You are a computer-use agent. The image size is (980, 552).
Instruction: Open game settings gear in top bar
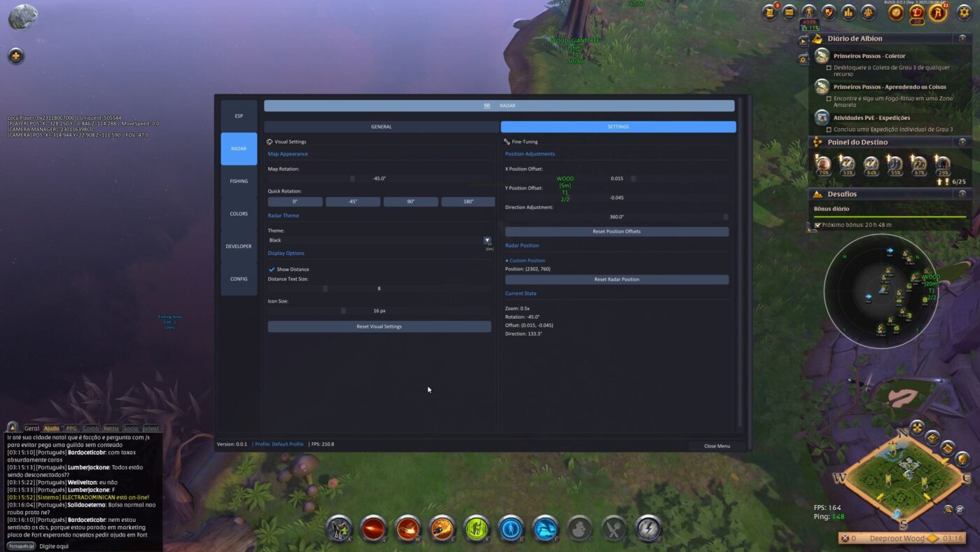(x=964, y=12)
